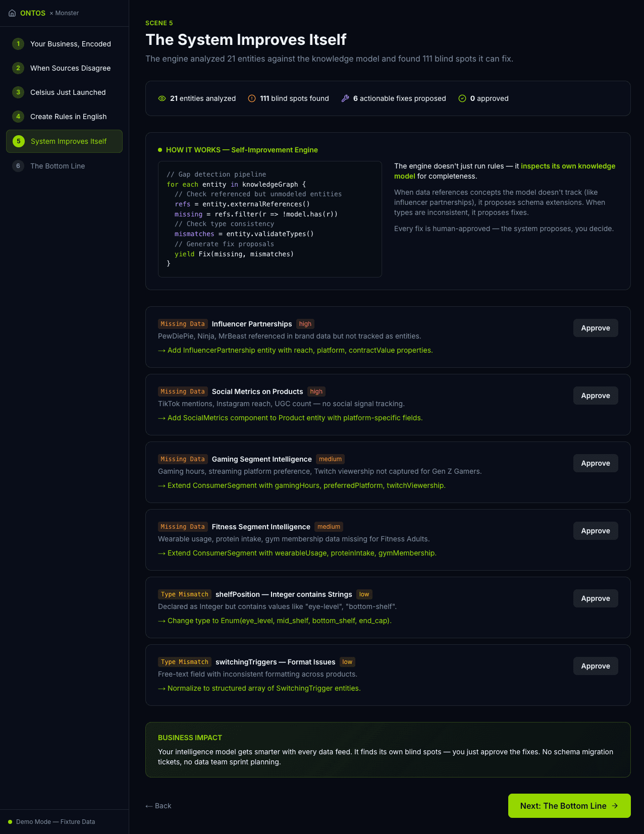644x834 pixels.
Task: Click the check-circle icon next to approved
Action: coord(462,98)
